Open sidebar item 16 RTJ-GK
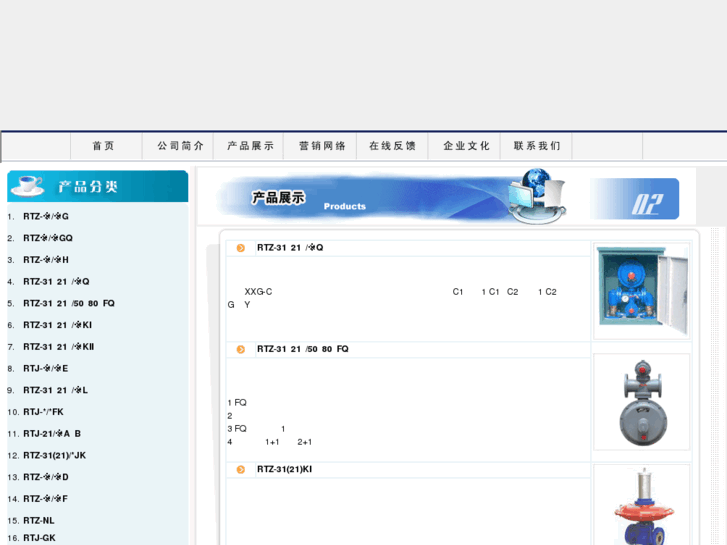Screen dimensions: 727x545 (x=39, y=538)
